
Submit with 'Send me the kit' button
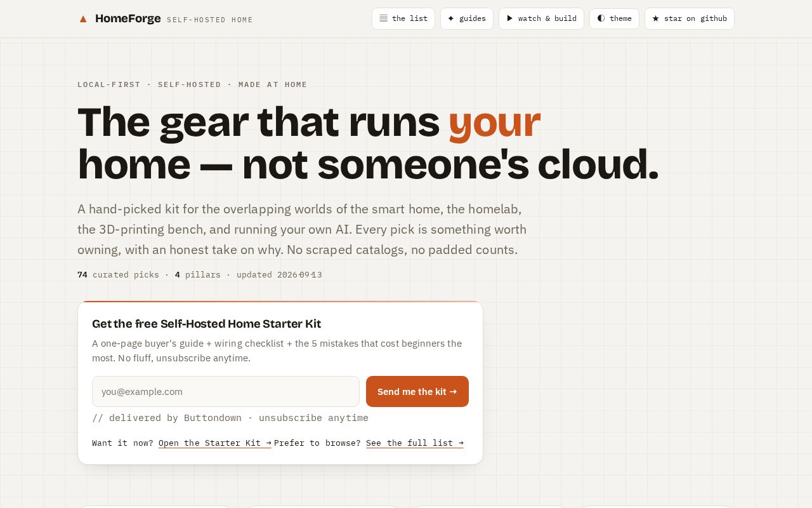[417, 391]
